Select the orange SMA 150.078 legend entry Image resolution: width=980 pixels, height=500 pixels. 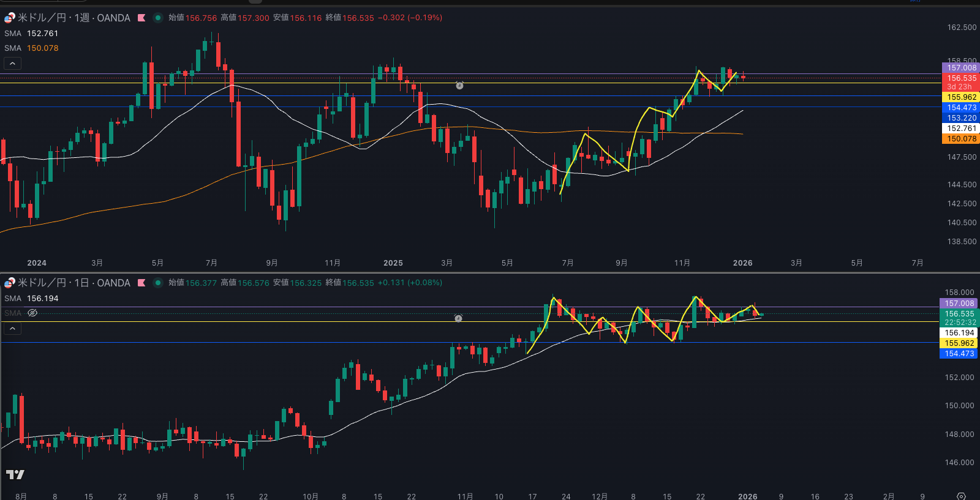[31, 48]
